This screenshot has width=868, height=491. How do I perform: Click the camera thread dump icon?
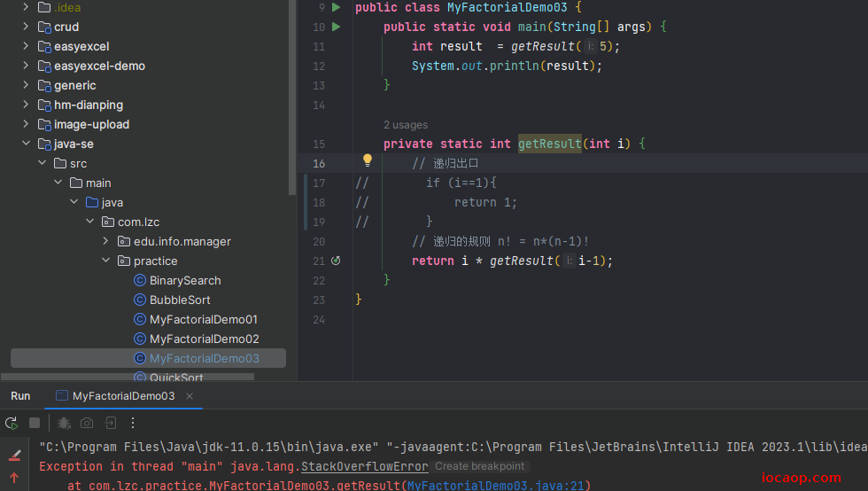(87, 424)
